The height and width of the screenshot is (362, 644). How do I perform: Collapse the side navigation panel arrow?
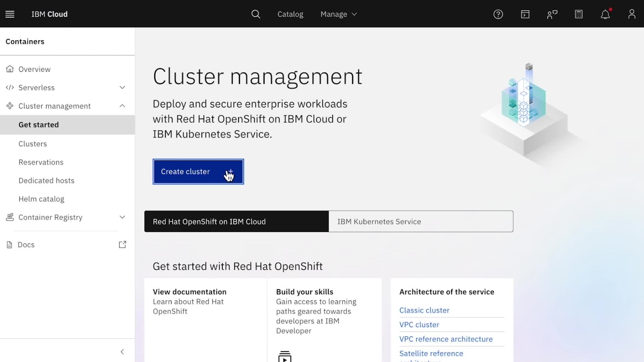coord(122,352)
